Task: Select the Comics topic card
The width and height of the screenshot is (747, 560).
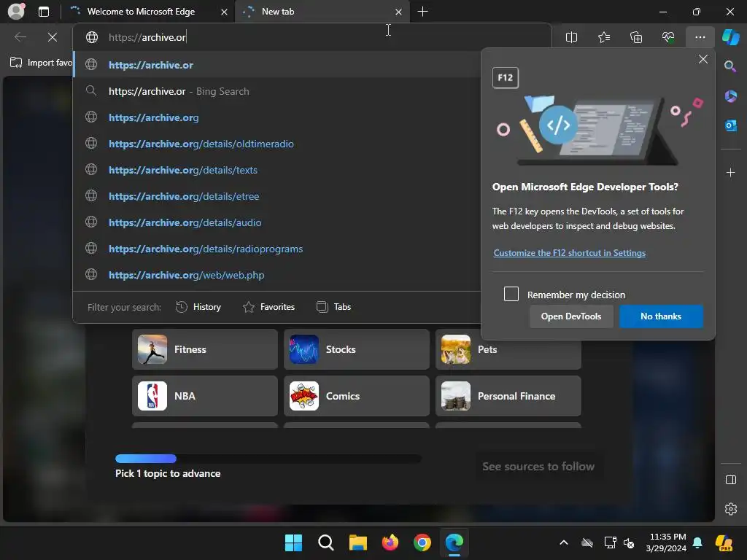Action: coord(356,396)
